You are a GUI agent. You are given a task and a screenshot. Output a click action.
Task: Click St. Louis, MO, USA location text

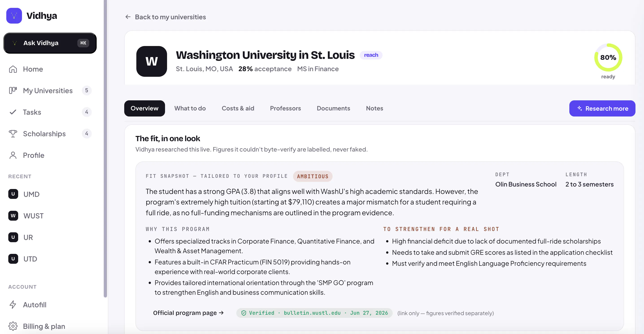point(204,69)
